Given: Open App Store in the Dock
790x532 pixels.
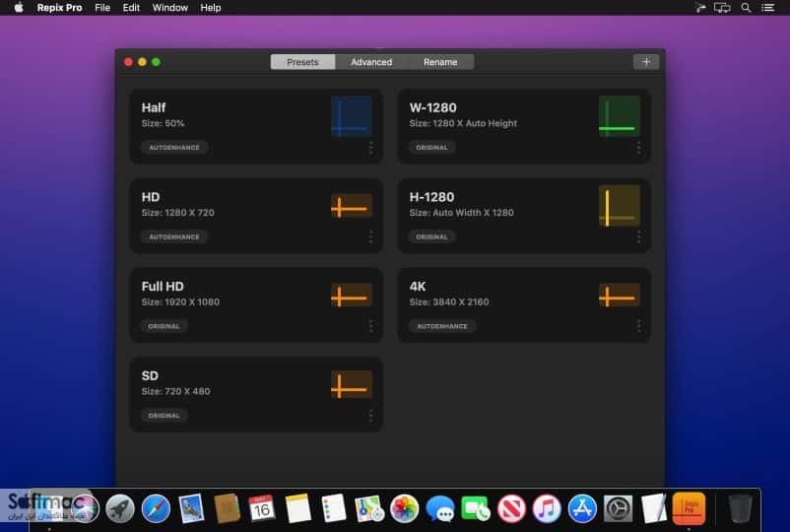Looking at the screenshot, I should tap(582, 508).
